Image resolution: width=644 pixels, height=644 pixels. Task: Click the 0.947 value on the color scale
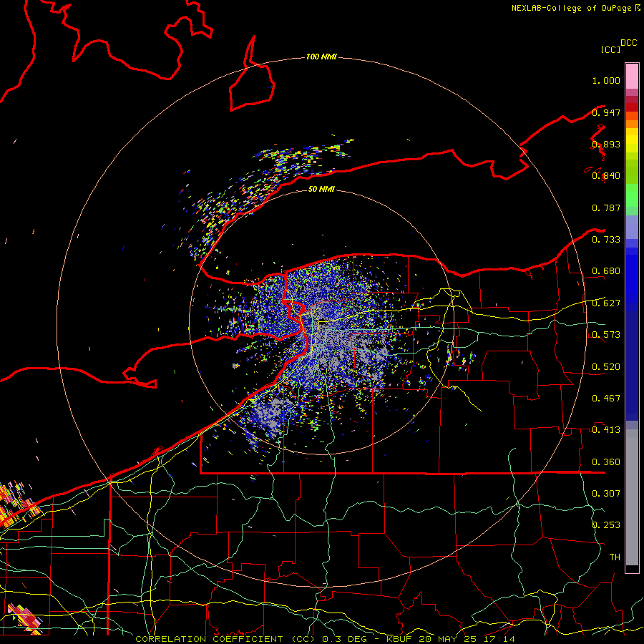[606, 112]
